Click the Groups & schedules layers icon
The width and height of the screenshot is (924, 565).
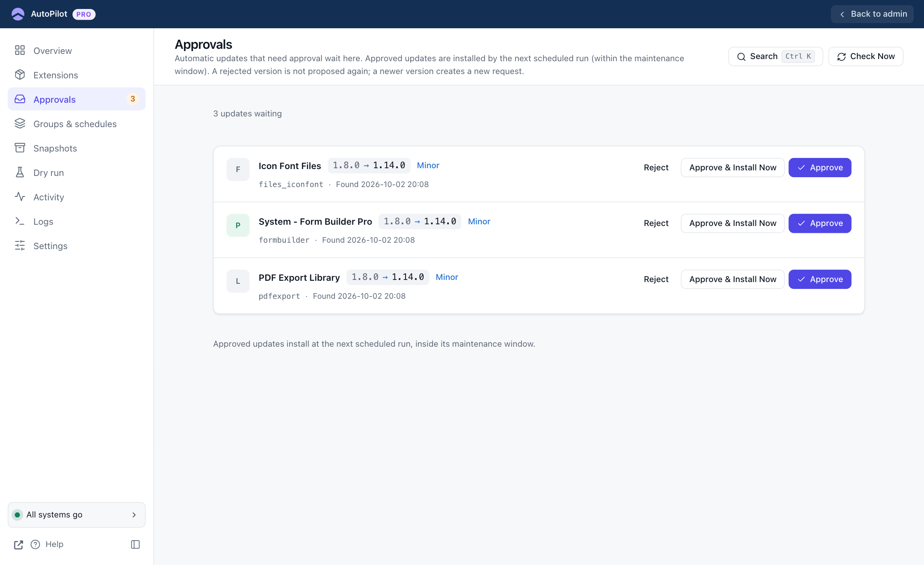(x=20, y=124)
